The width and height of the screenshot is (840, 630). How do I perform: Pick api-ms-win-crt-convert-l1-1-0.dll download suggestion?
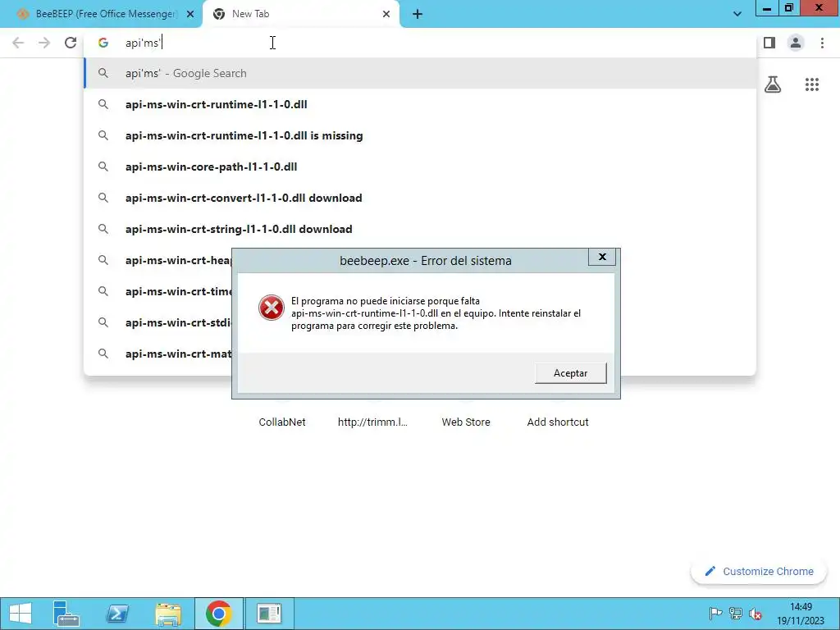click(x=420, y=198)
